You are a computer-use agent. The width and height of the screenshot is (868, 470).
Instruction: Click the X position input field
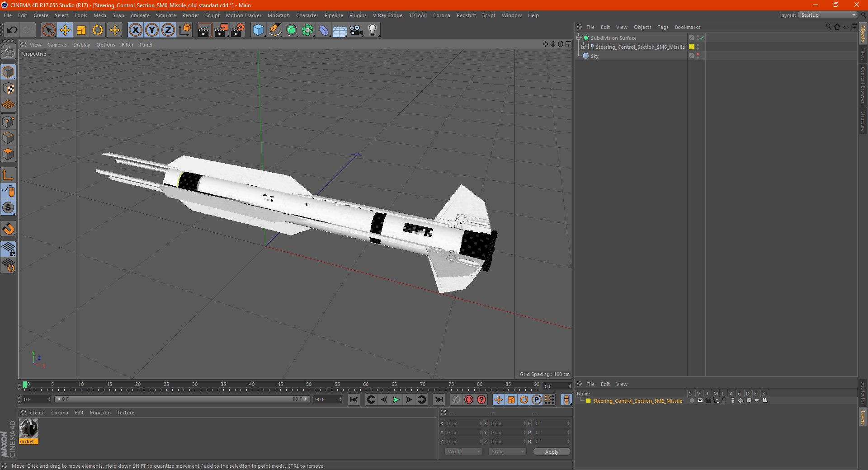pos(463,423)
